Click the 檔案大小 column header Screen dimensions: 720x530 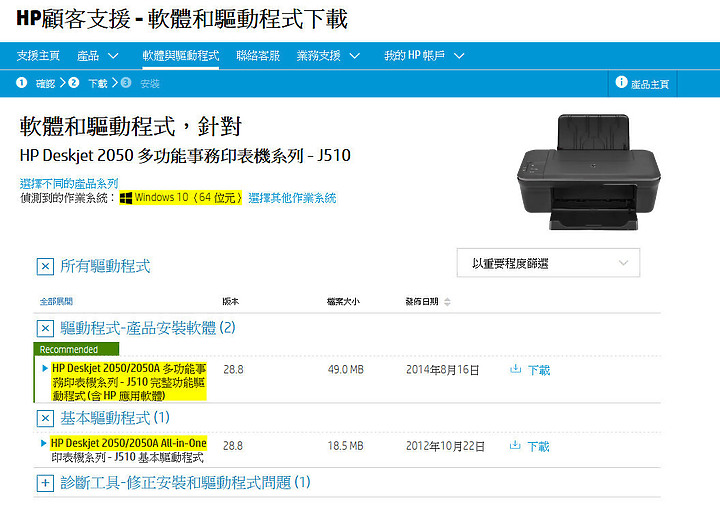[343, 301]
